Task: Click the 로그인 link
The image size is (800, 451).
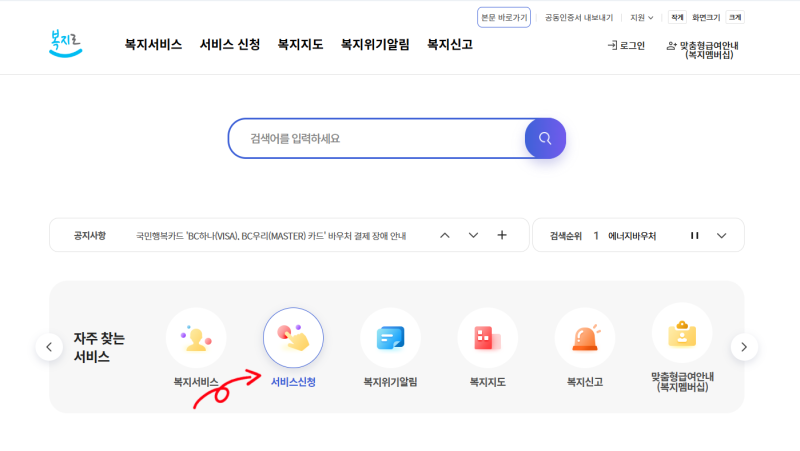Action: point(627,45)
